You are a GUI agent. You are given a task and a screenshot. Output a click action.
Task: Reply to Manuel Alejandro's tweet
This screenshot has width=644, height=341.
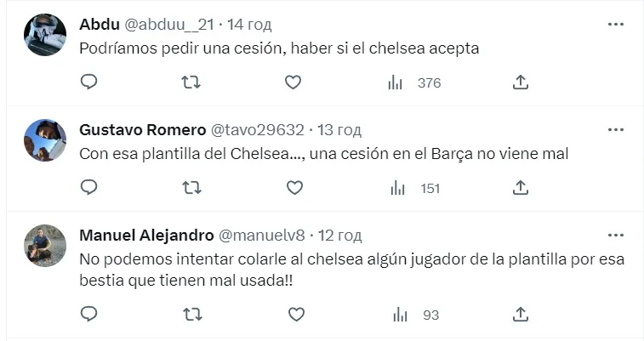(x=89, y=315)
